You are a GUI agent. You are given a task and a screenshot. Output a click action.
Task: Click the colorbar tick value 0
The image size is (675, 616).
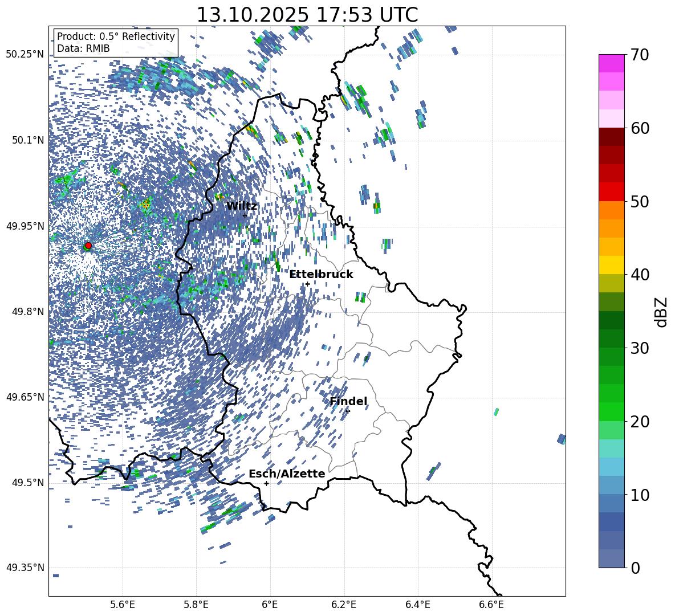point(635,568)
